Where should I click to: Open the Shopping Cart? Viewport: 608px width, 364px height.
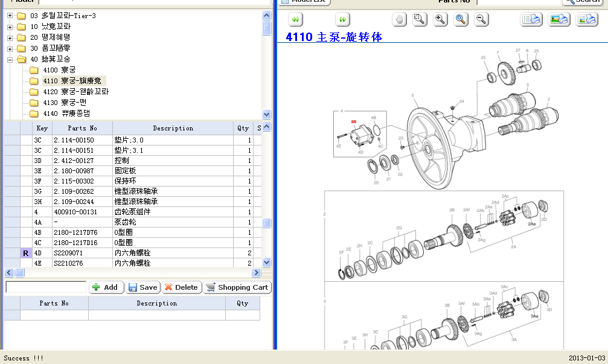(x=237, y=287)
